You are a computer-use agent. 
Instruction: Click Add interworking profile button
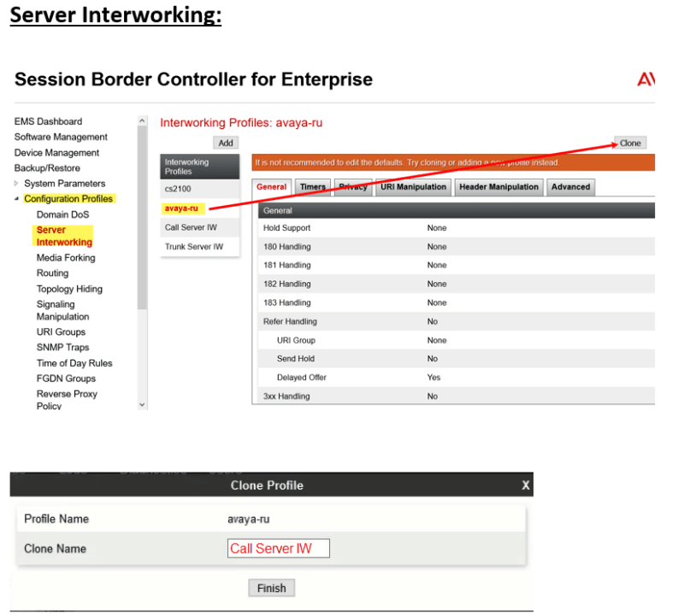click(226, 143)
